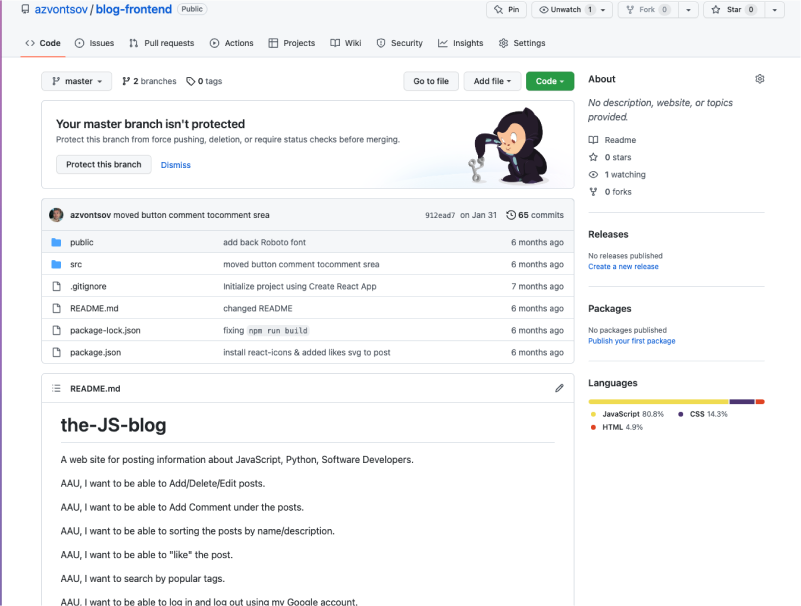This screenshot has width=801, height=606.
Task: Open the green Code dropdown
Action: [550, 81]
